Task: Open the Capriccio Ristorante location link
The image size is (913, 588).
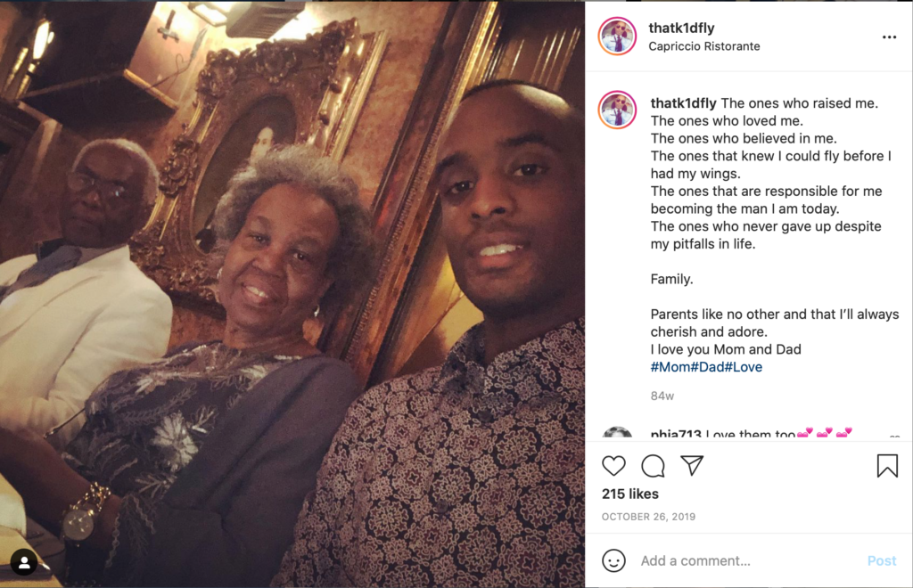Action: [704, 46]
